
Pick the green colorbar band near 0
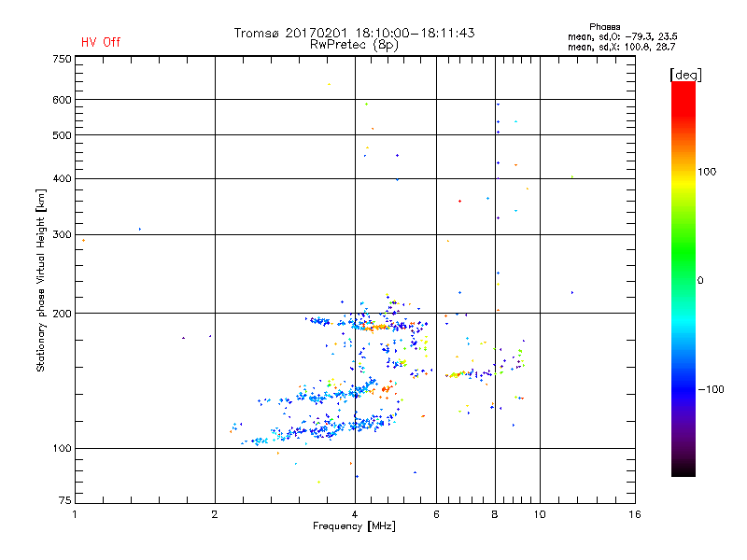click(x=683, y=279)
